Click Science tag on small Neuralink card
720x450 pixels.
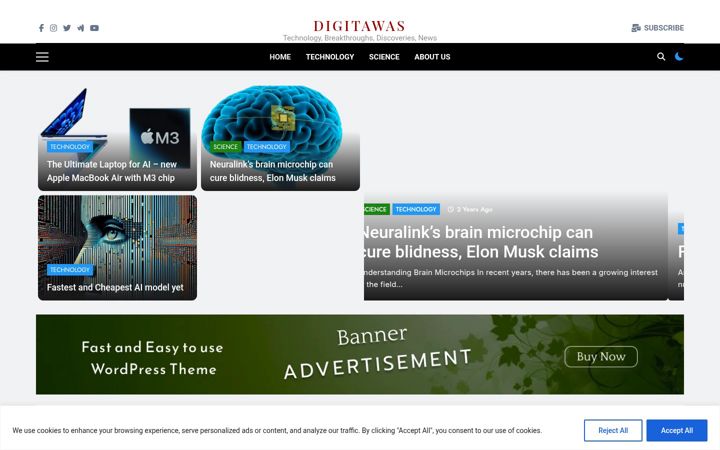[225, 146]
